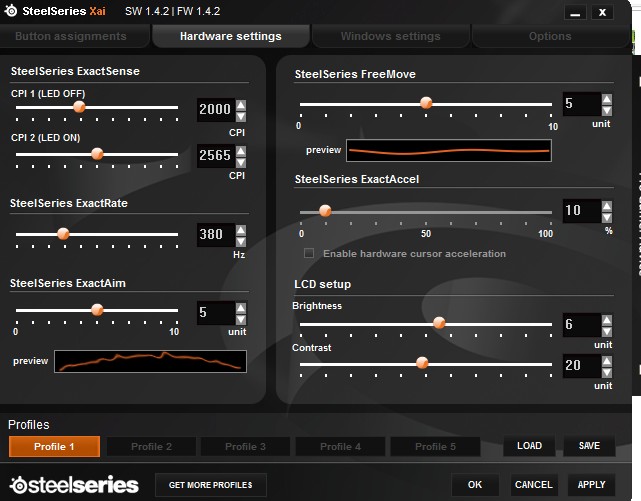
Task: Increase CPI 1 value with up arrow
Action: (x=241, y=105)
